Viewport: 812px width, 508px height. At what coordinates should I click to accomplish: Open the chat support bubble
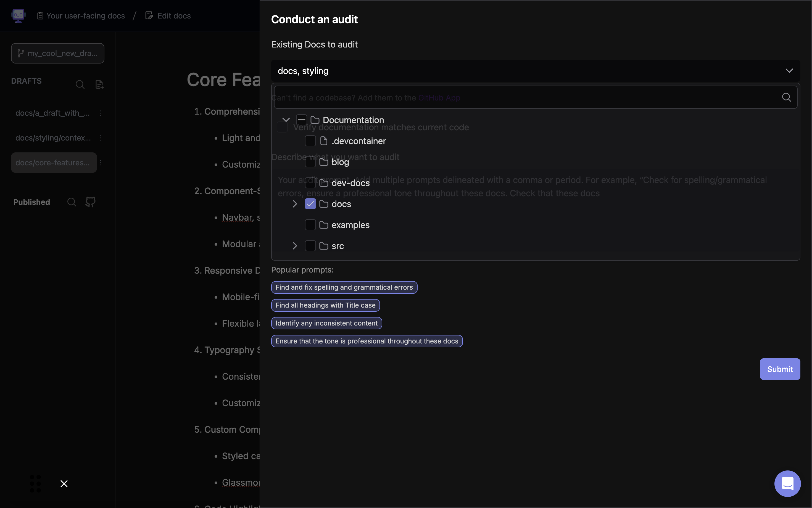point(787,483)
